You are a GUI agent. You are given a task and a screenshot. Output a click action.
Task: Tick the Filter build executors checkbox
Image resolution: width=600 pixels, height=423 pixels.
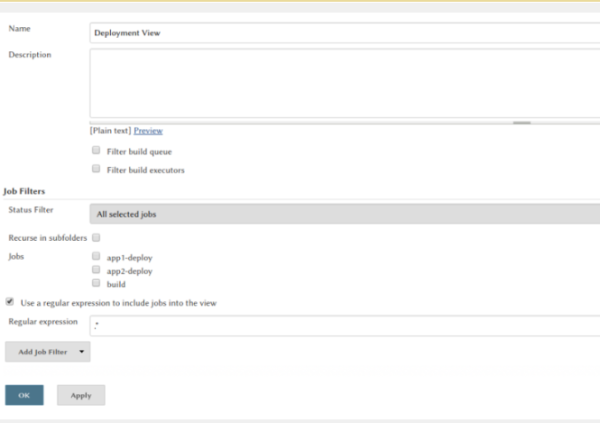pos(96,169)
